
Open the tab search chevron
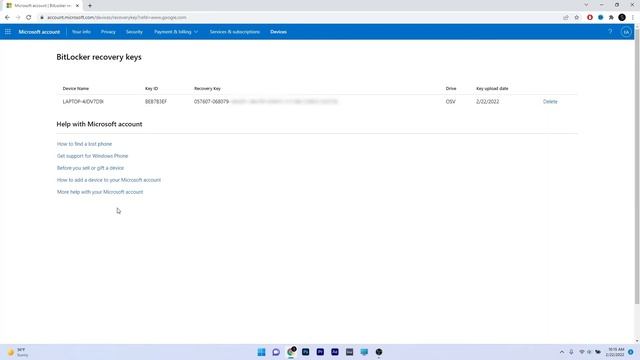(586, 5)
